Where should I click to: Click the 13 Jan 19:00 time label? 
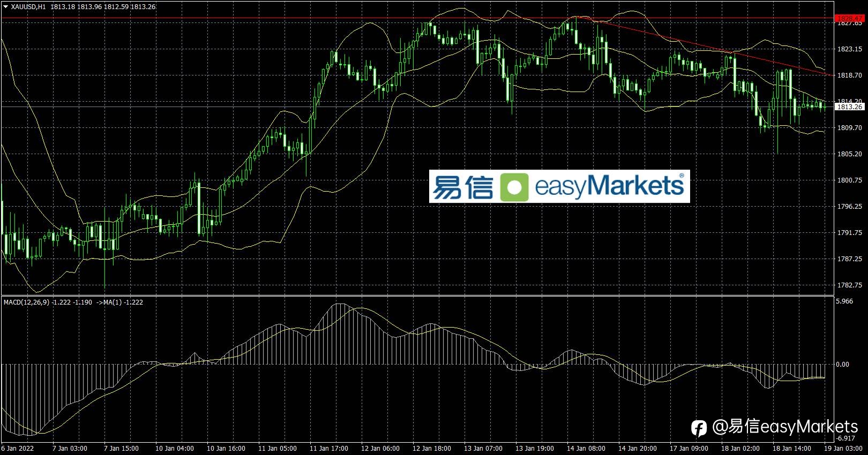(535, 449)
